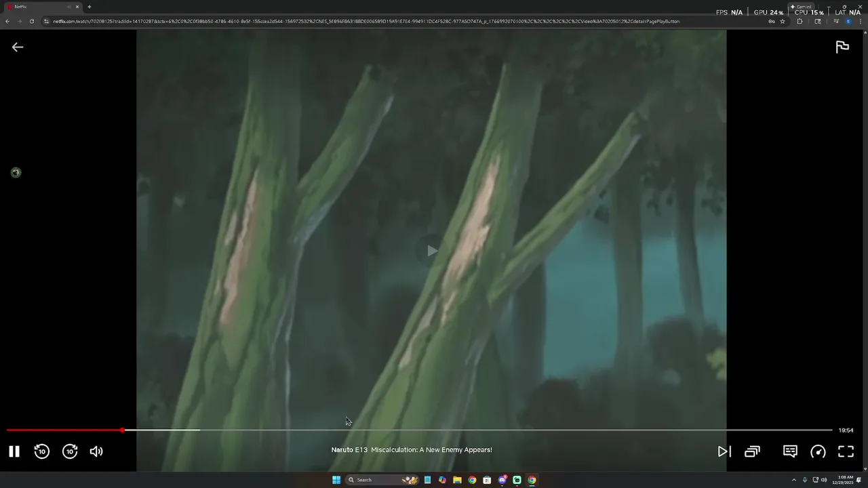
Task: Click the 19:54 remaining time label
Action: pos(846,430)
